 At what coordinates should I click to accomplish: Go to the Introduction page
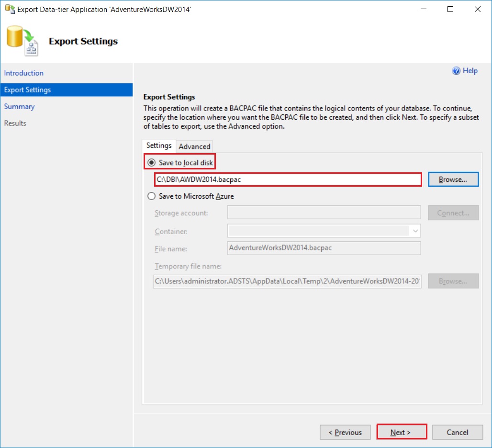click(24, 73)
